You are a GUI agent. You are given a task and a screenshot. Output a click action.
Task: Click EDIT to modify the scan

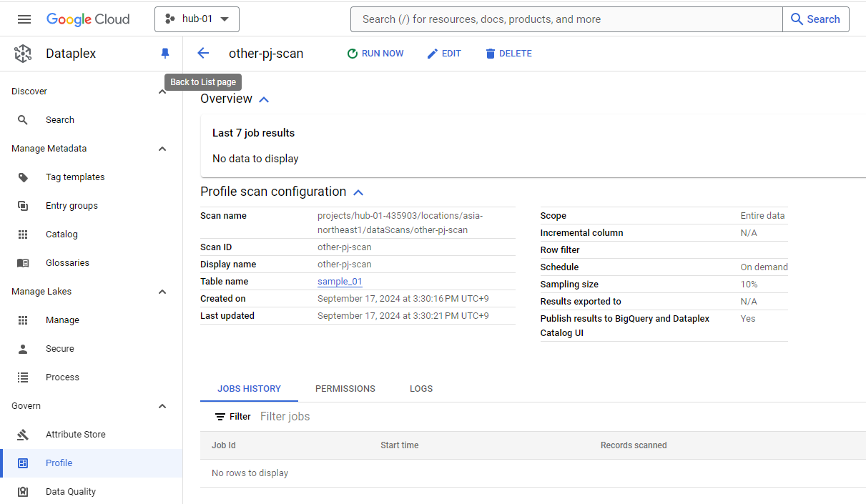pos(444,54)
